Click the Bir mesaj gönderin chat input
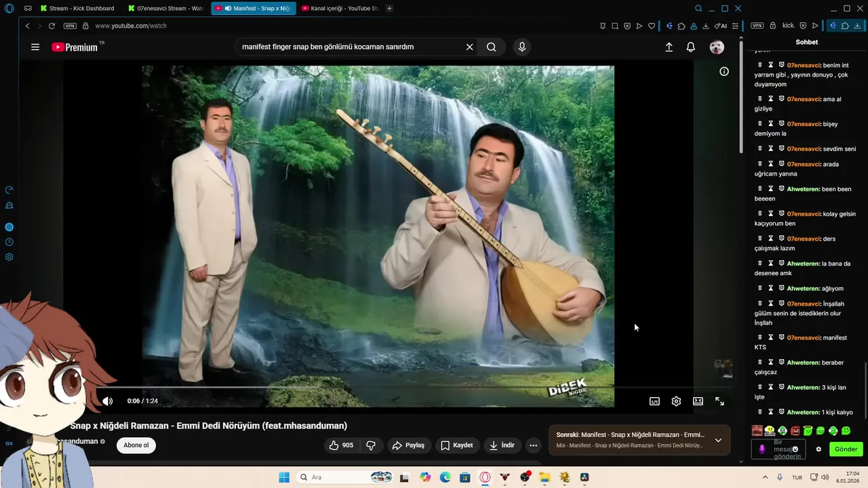Viewport: 868px width, 488px height. pos(778,449)
